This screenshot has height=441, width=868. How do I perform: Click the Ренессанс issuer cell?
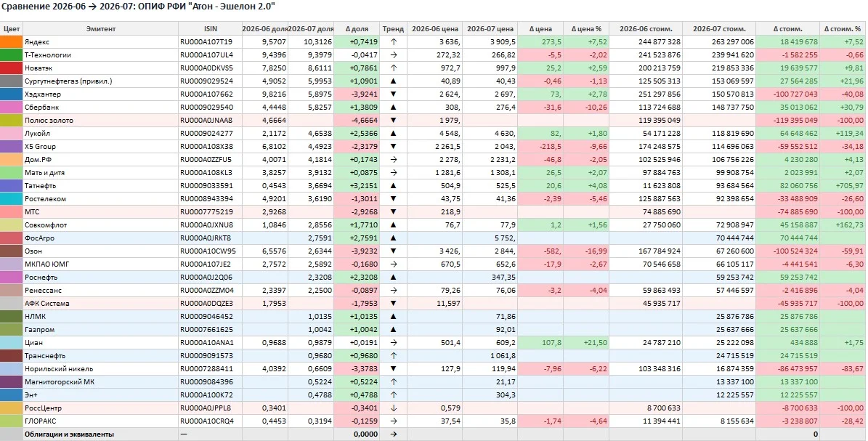pyautogui.click(x=101, y=291)
